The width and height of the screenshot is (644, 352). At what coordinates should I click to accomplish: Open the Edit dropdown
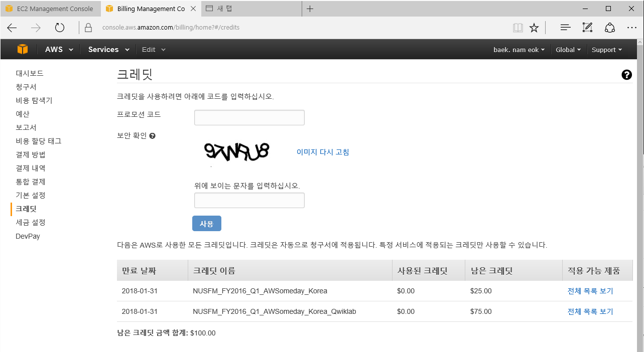pyautogui.click(x=154, y=50)
